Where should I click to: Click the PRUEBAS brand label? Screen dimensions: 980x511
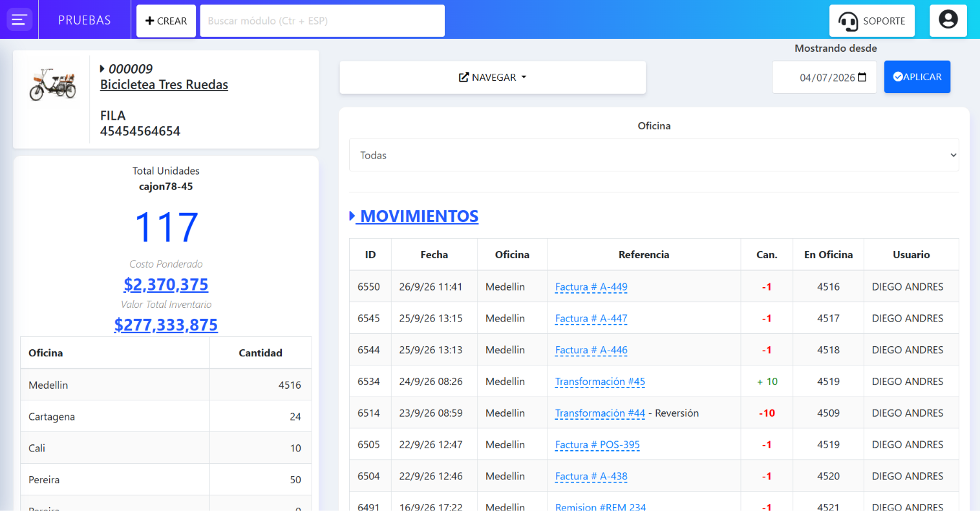(x=85, y=20)
